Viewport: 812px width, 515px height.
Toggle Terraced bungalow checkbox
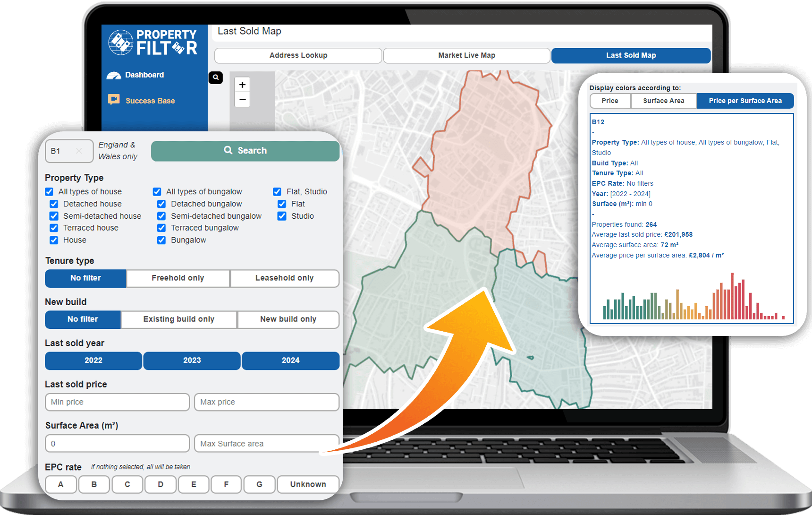click(161, 228)
